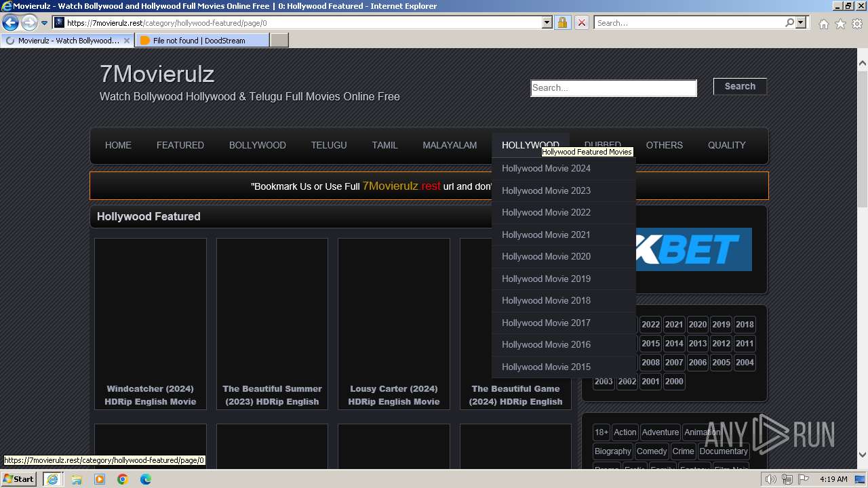Select Hollywood Movie 2021 from dropdown

(x=564, y=235)
